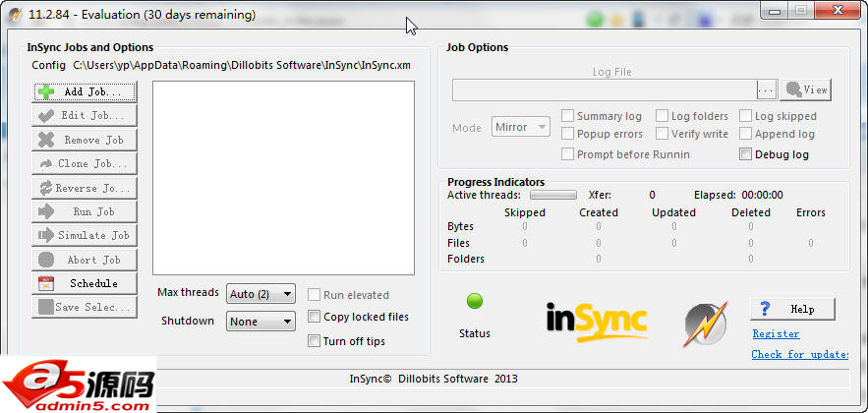Enable Popup errors checkbox
This screenshot has width=868, height=413.
pyautogui.click(x=567, y=134)
